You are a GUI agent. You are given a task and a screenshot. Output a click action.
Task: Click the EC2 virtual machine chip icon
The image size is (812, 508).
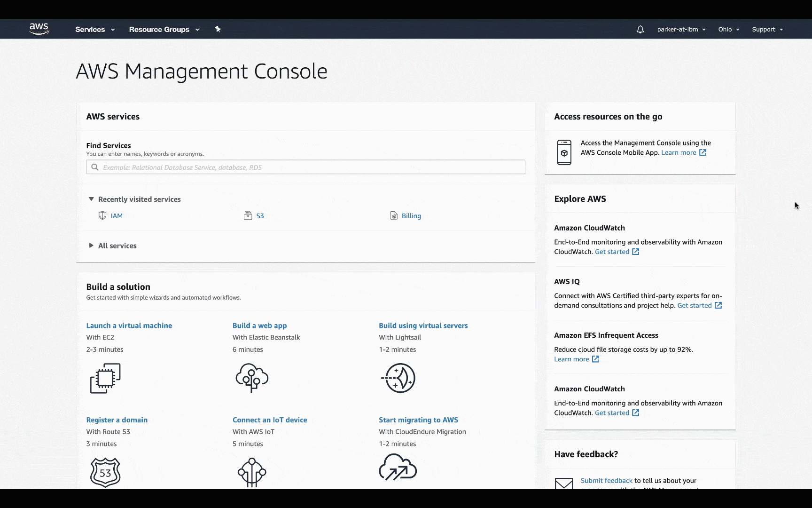tap(105, 378)
